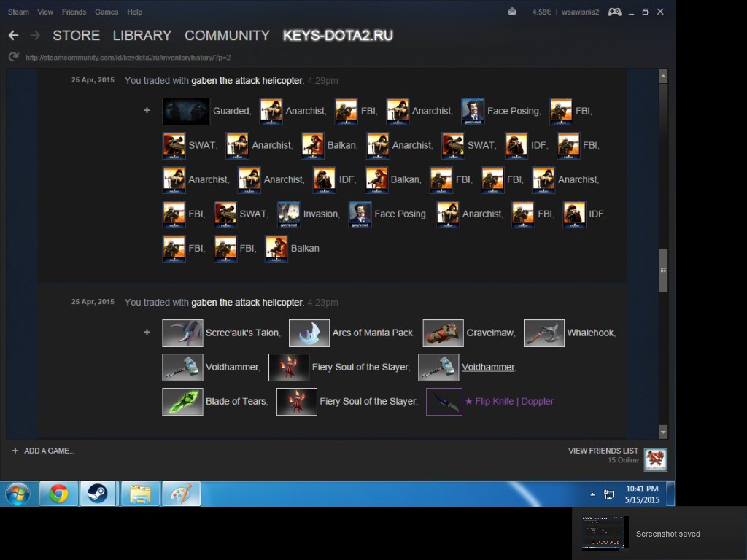Viewport: 747px width, 560px height.
Task: Open Paint from the taskbar
Action: click(x=181, y=494)
